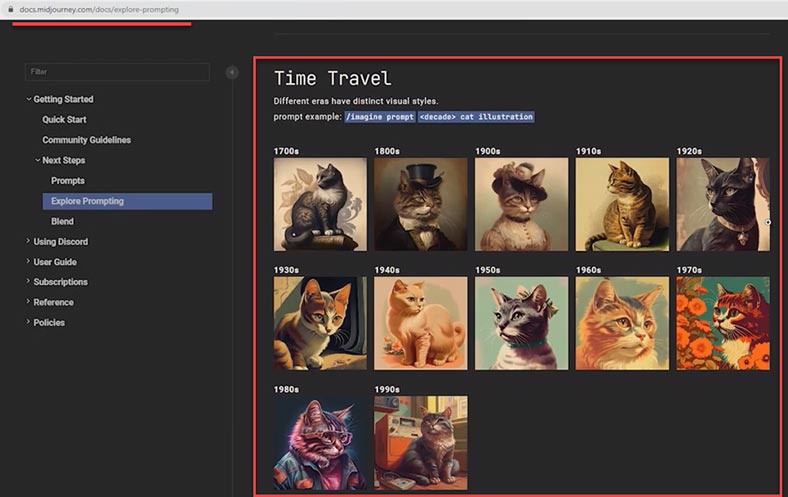788x497 pixels.
Task: Click the 1990s label
Action: [387, 389]
